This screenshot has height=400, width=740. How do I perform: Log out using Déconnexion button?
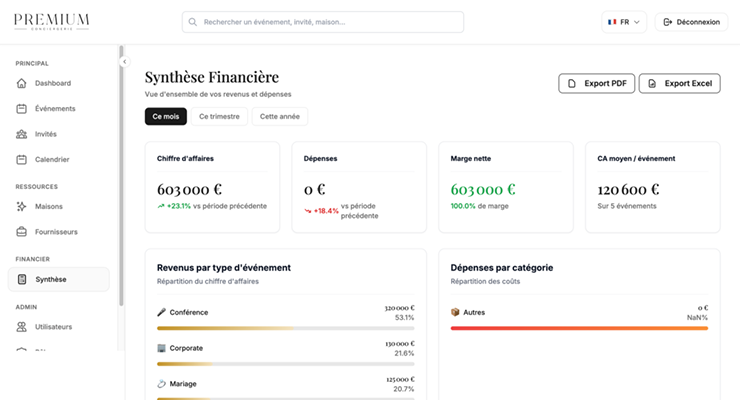[691, 22]
